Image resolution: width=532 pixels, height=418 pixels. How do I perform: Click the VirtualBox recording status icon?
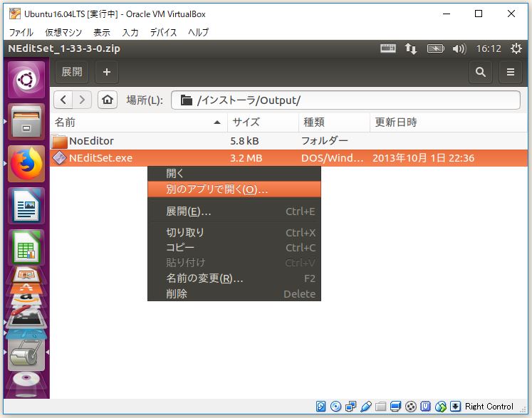(x=410, y=406)
